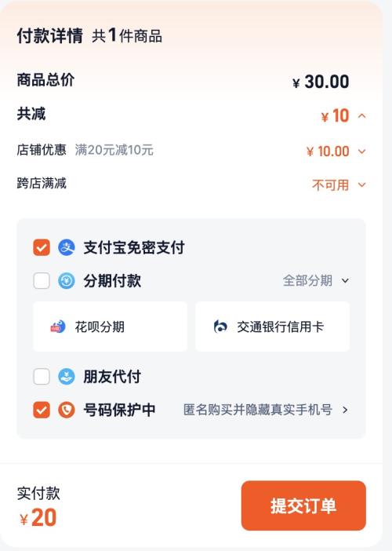The image size is (392, 551).
Task: Expand 跨店满减 不可用 chevron
Action: click(x=362, y=184)
